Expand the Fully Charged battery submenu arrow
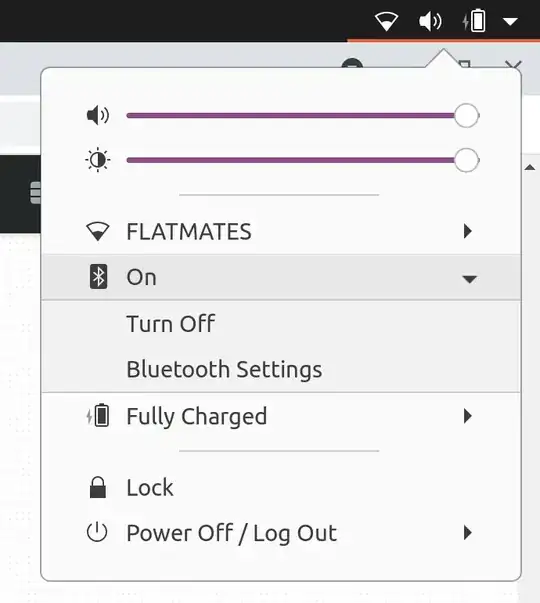The width and height of the screenshot is (540, 603). pos(468,416)
